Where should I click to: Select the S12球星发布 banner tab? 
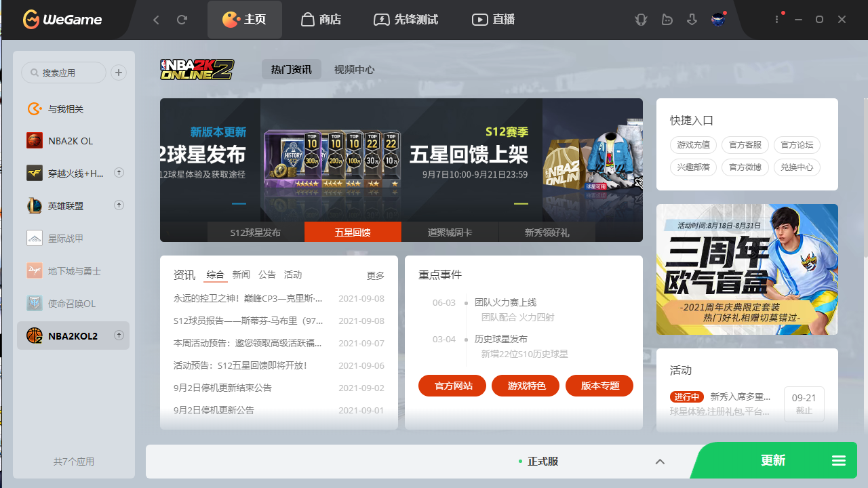(256, 232)
